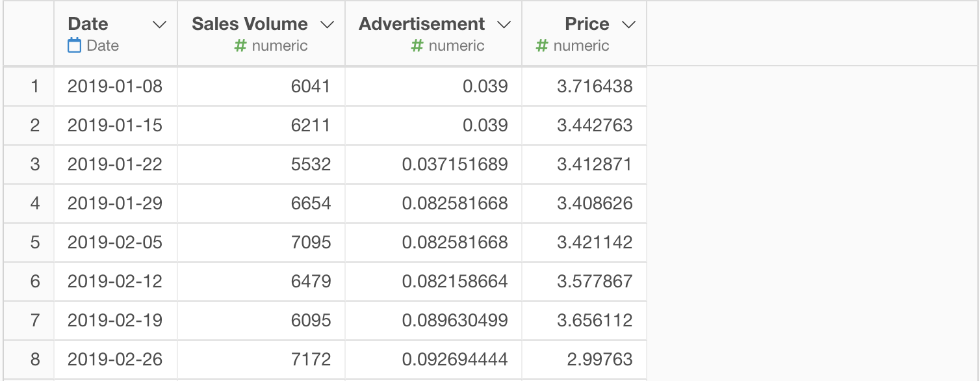Click the numeric hash icon under Advertisement
The height and width of the screenshot is (381, 980).
[x=417, y=46]
